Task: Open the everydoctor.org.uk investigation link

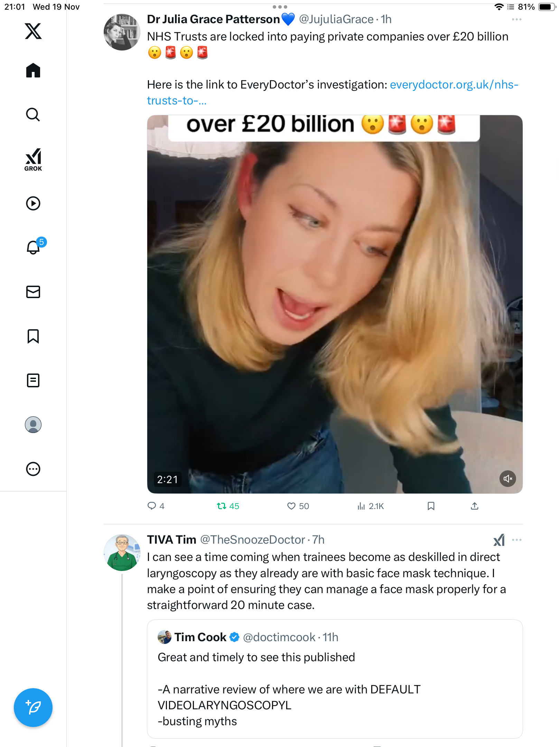Action: coord(454,85)
